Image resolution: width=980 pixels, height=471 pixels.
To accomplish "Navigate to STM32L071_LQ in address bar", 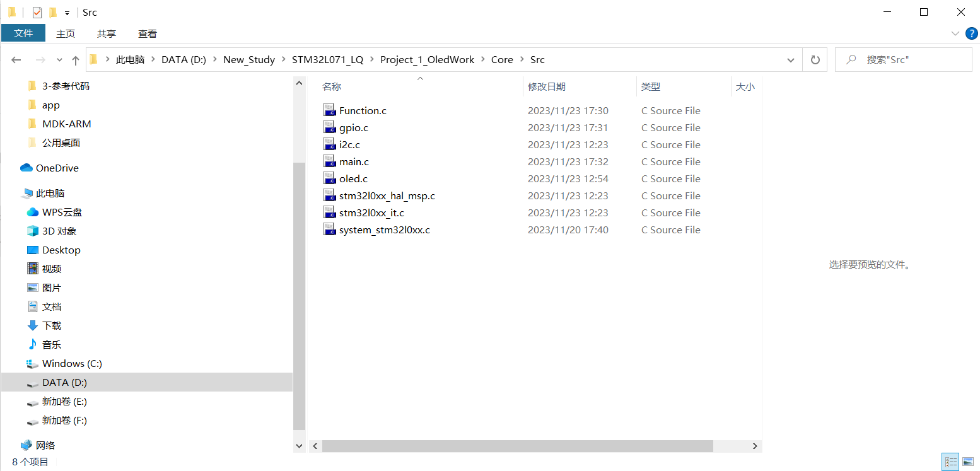I will 327,60.
